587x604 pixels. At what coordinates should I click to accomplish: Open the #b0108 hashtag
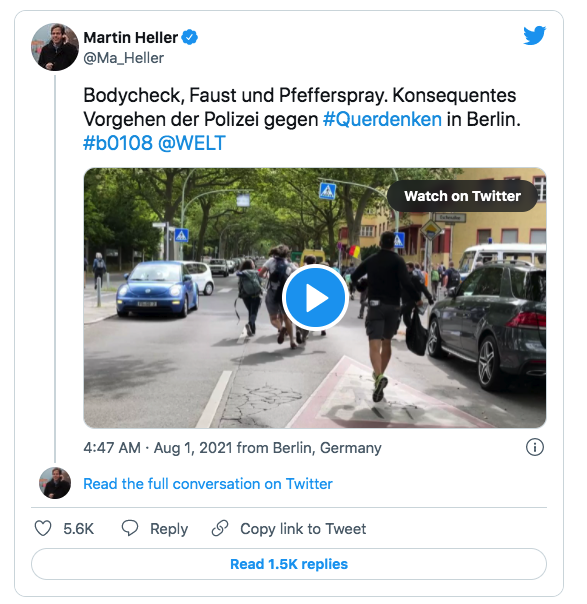(x=118, y=143)
